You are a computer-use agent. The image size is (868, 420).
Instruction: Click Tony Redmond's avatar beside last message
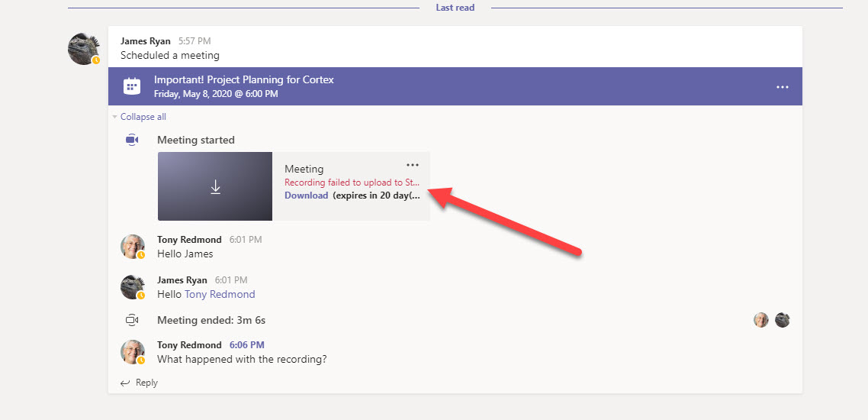133,352
